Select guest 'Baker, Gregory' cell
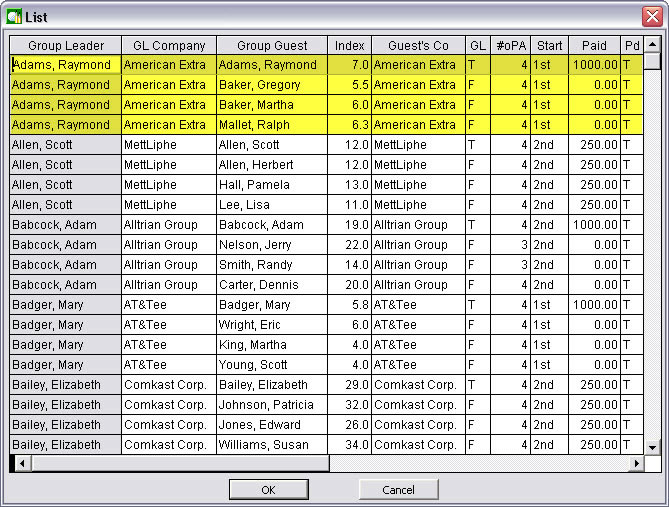The image size is (669, 507). (272, 85)
